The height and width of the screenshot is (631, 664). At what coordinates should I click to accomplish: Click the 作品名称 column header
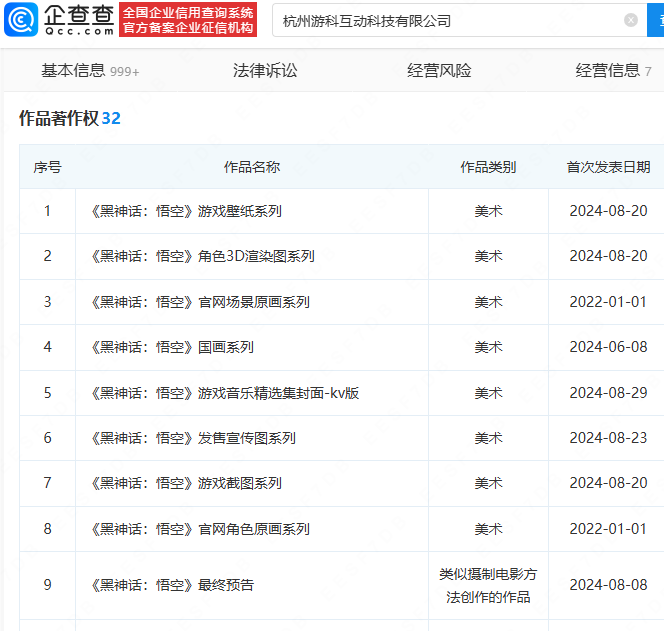click(x=252, y=167)
